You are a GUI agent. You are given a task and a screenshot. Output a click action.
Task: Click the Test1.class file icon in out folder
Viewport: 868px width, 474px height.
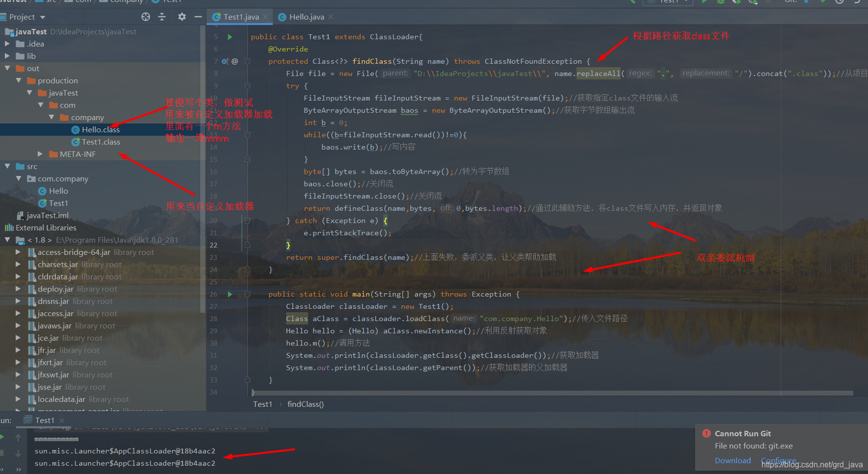[x=76, y=142]
